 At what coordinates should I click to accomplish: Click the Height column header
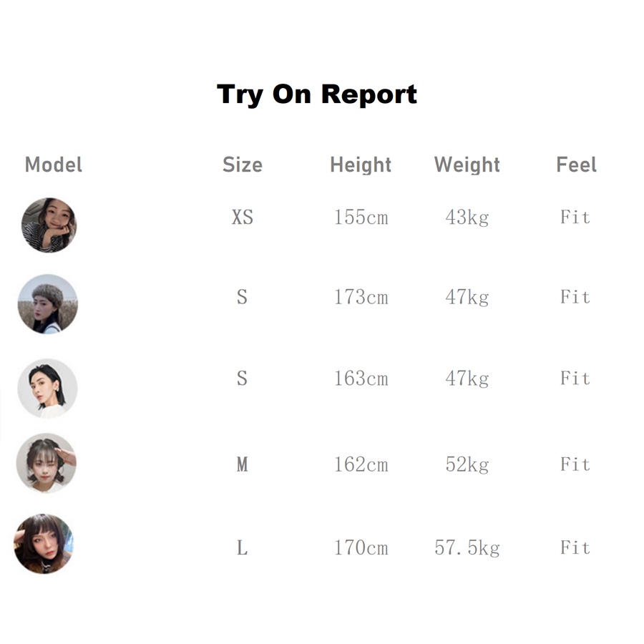pyautogui.click(x=361, y=165)
